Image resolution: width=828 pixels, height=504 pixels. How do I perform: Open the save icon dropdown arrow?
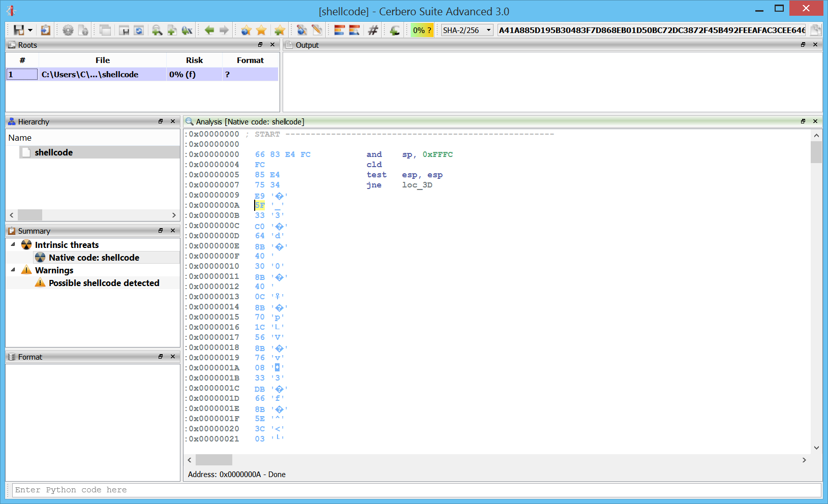[30, 30]
